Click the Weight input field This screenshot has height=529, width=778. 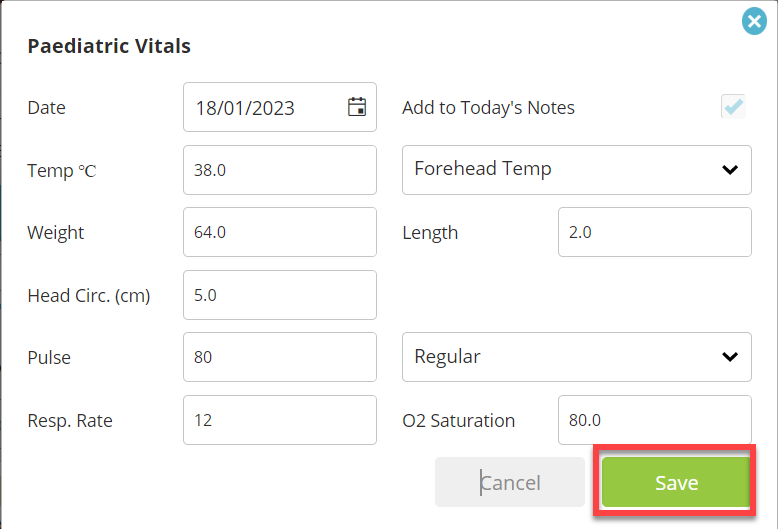(280, 232)
